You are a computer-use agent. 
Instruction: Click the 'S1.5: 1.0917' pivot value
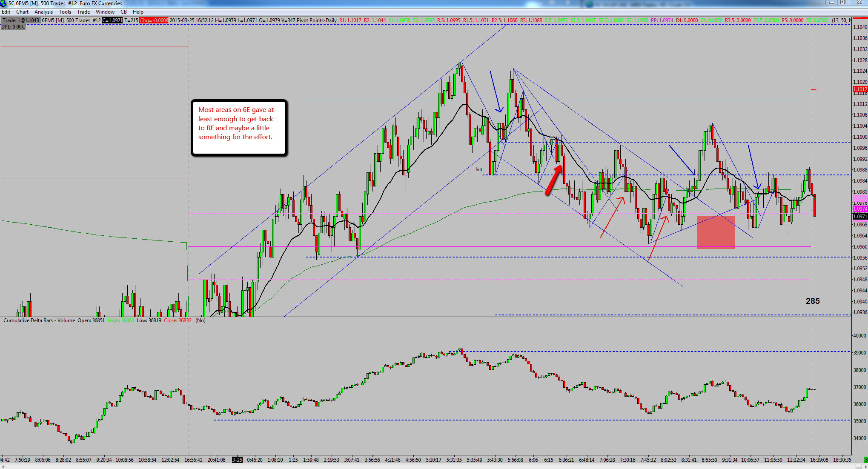(583, 20)
